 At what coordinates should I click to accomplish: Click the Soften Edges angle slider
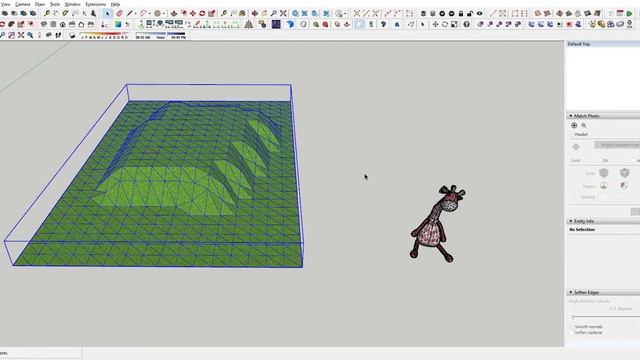[606, 316]
